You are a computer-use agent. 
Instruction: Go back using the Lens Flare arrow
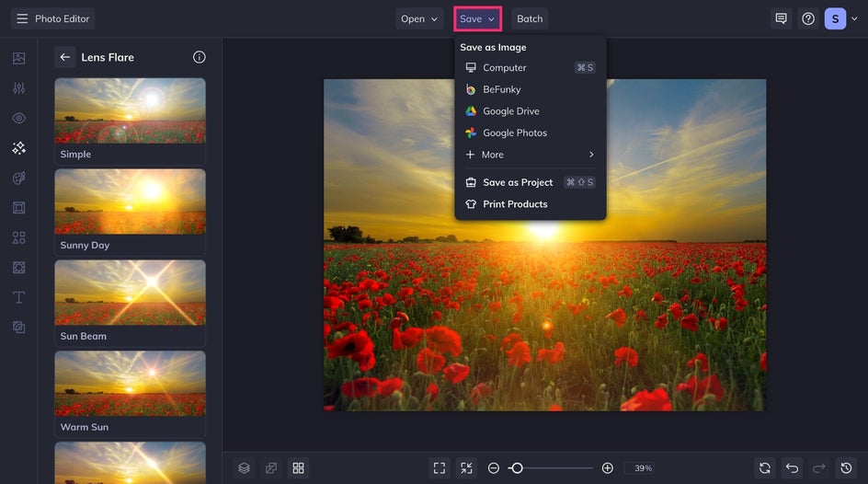tap(65, 57)
